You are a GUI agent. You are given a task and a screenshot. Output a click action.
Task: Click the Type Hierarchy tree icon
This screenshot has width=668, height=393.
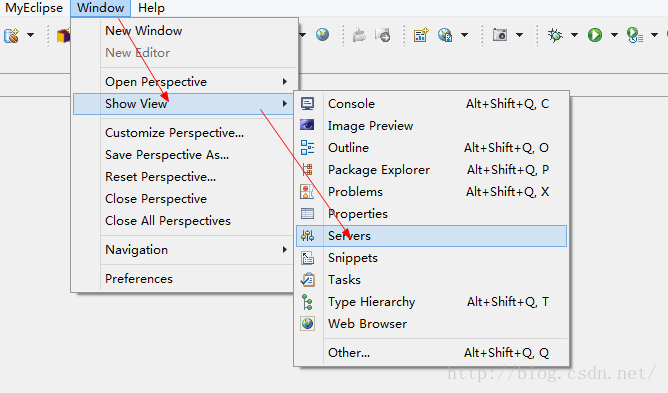click(x=307, y=302)
